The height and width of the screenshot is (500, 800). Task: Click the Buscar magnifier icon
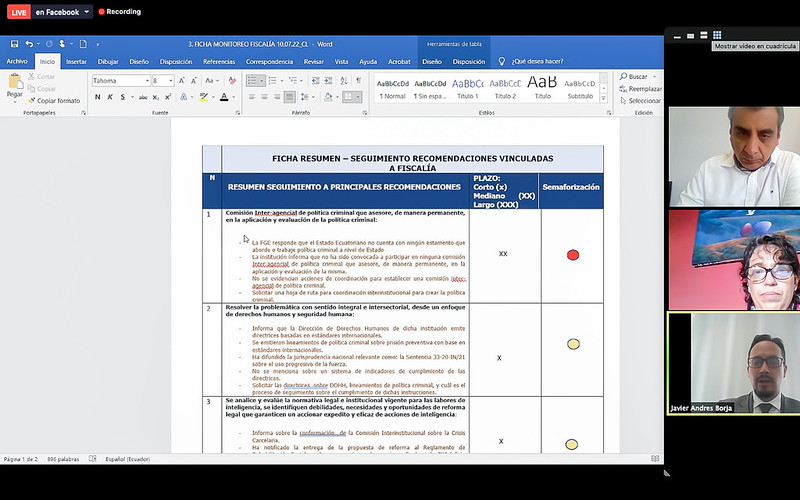[623, 77]
